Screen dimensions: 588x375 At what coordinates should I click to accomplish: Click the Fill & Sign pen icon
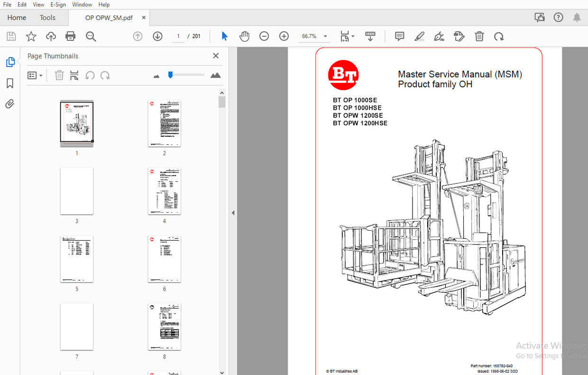pos(439,36)
